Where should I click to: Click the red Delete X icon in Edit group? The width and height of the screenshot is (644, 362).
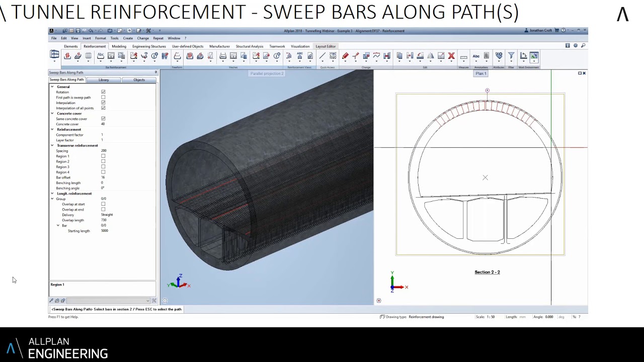[x=451, y=56]
